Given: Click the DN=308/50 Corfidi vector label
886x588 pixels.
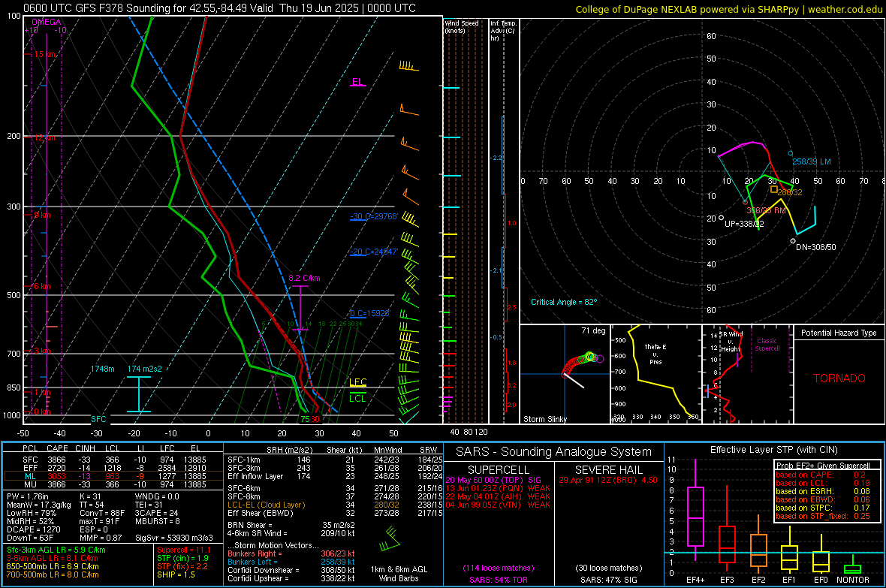Looking at the screenshot, I should (816, 247).
